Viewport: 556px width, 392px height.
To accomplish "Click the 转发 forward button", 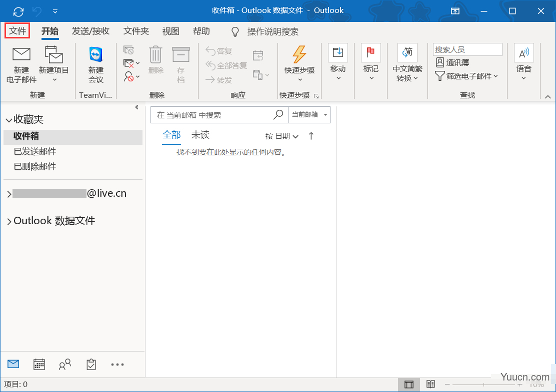I will tap(219, 80).
